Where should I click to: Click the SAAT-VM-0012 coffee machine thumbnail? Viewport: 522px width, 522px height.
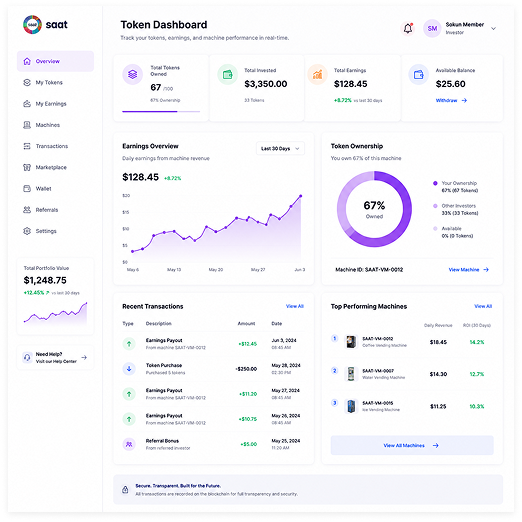pyautogui.click(x=351, y=342)
